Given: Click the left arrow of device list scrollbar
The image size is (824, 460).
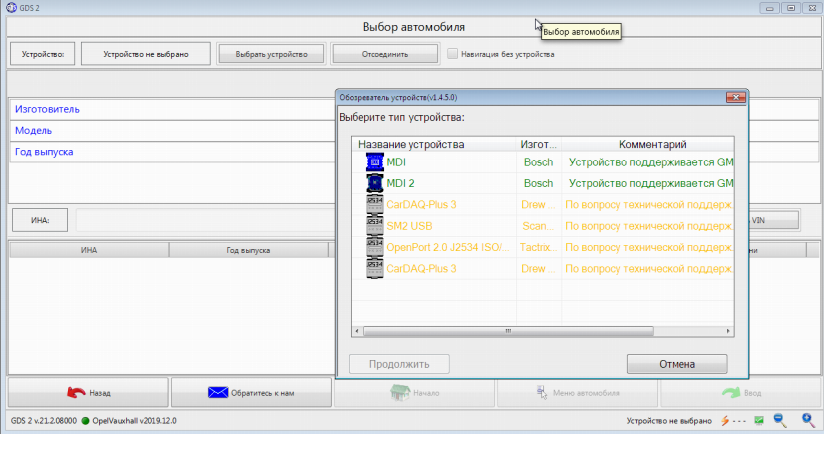Looking at the screenshot, I should tap(357, 331).
